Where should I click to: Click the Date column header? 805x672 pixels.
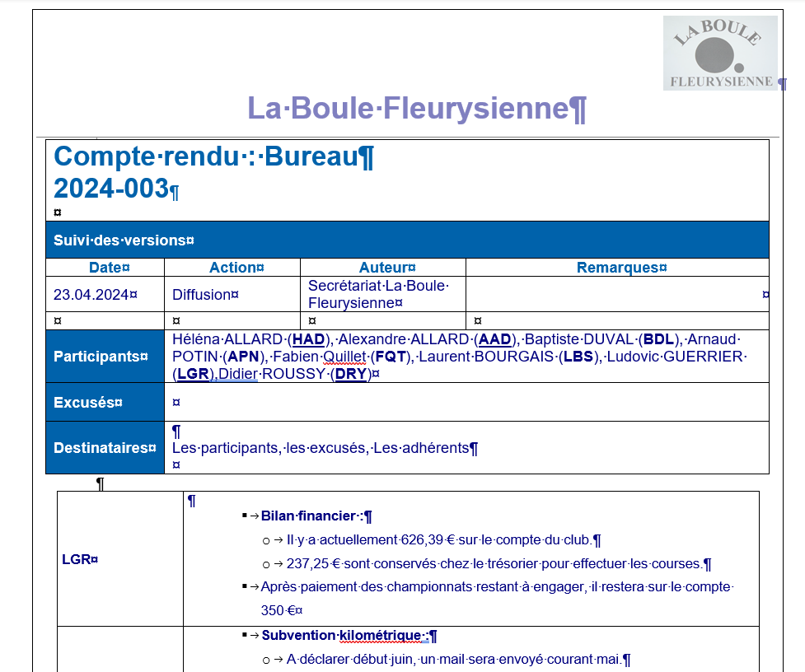105,268
